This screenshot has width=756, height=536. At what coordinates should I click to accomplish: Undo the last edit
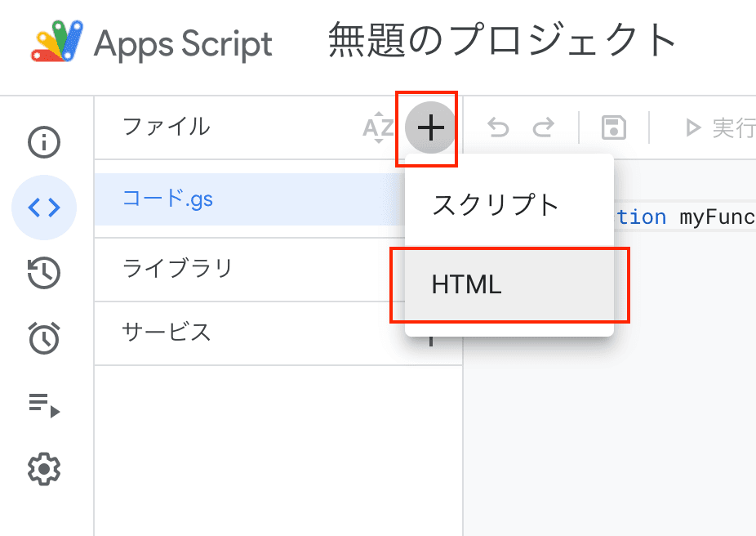[x=498, y=127]
